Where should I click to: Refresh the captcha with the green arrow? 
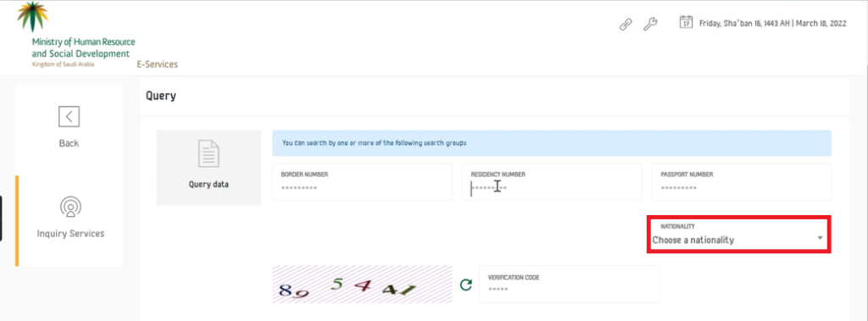(x=466, y=285)
